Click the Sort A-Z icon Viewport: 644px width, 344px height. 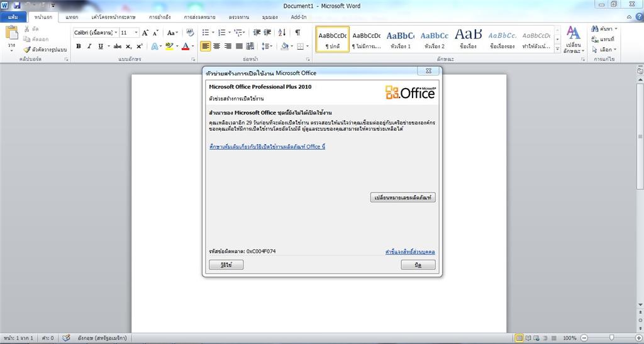[282, 33]
